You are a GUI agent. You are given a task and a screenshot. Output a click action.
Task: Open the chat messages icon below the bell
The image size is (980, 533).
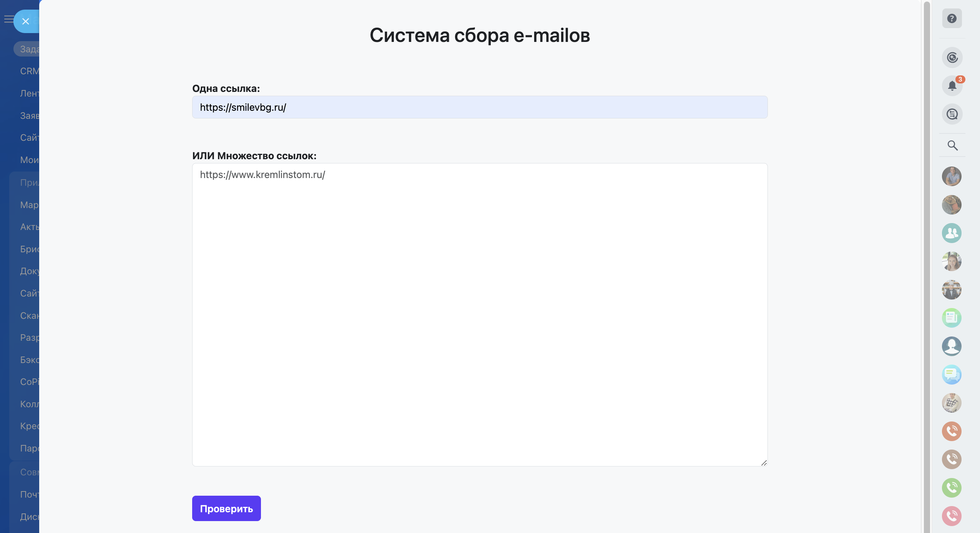pyautogui.click(x=952, y=114)
